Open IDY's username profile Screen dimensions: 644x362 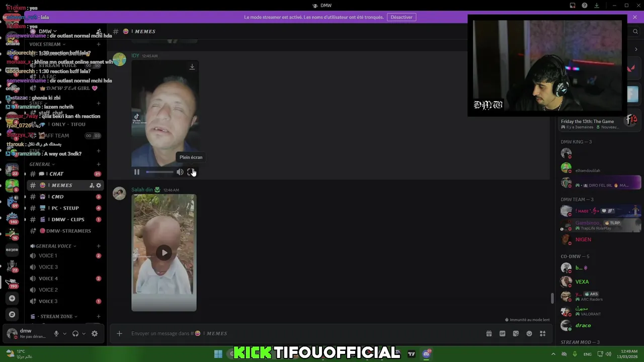click(x=135, y=55)
